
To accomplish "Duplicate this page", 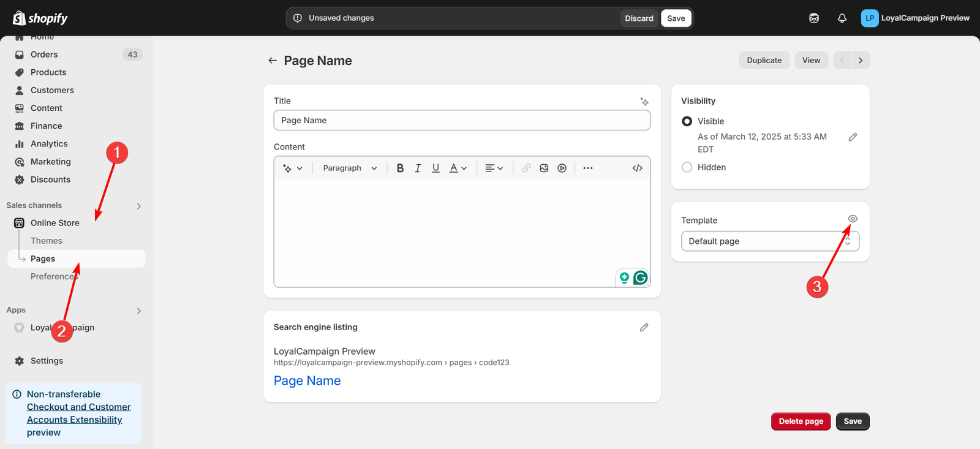I will pos(764,60).
